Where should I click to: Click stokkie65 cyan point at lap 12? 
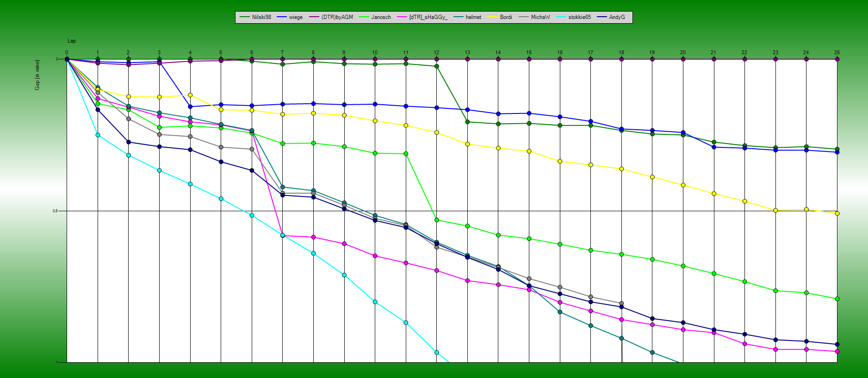point(436,353)
